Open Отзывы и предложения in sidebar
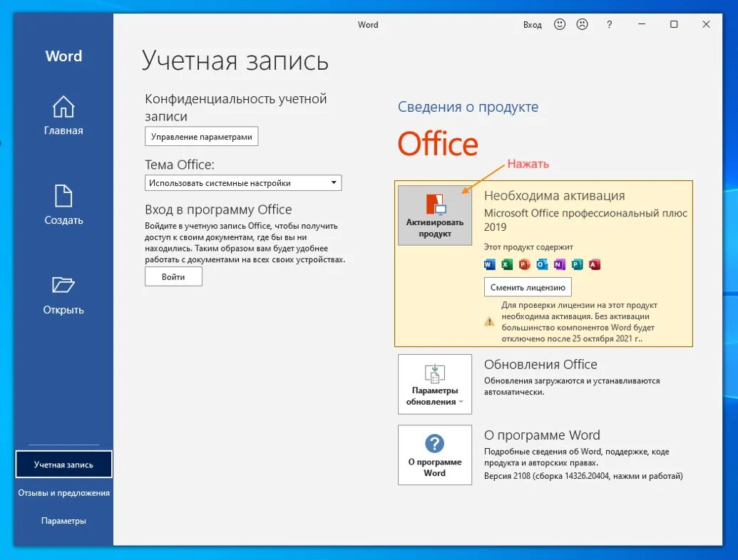 (63, 493)
